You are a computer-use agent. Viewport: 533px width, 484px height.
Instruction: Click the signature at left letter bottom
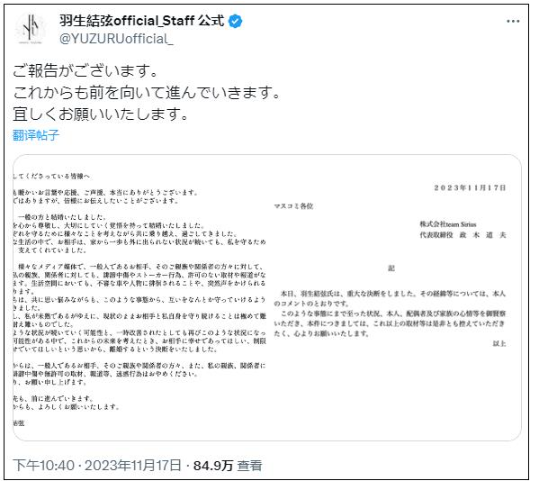[19, 423]
